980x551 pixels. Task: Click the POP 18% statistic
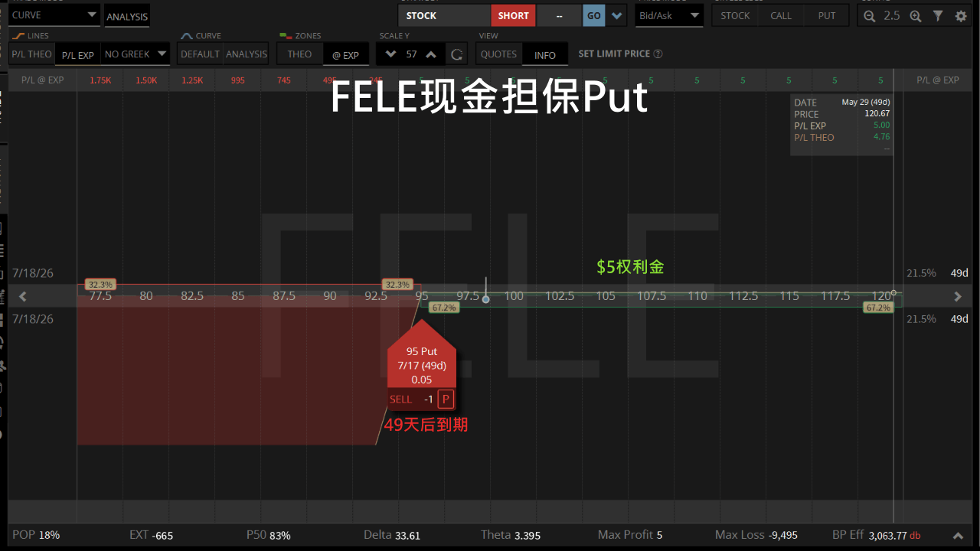coord(36,535)
